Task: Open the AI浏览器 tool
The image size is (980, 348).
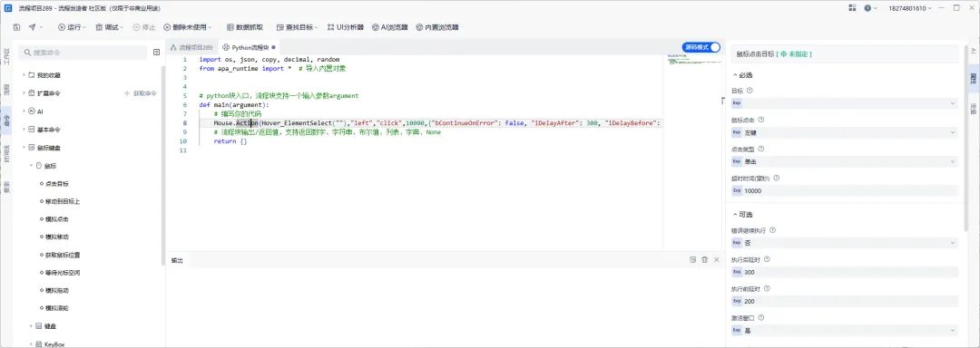Action: point(389,27)
